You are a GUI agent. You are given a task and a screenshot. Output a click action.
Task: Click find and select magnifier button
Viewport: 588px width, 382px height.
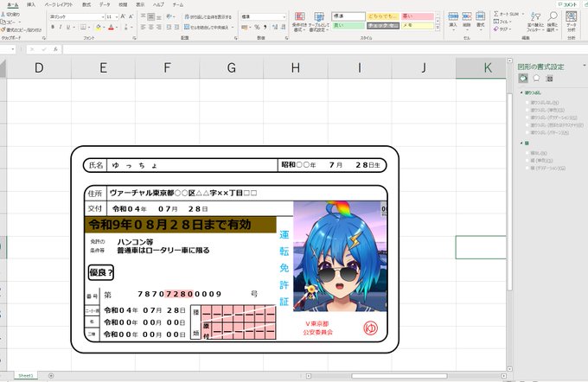click(x=552, y=22)
